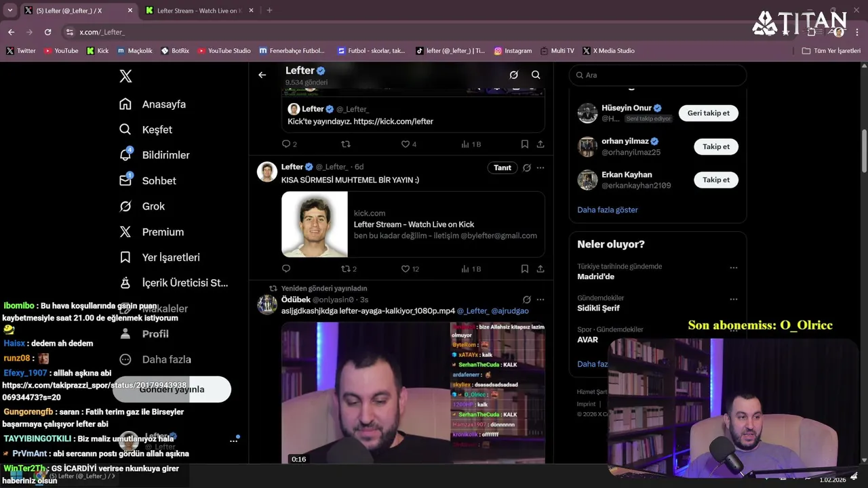Open the Sidikli Şerif trend
The height and width of the screenshot is (488, 868).
click(598, 308)
